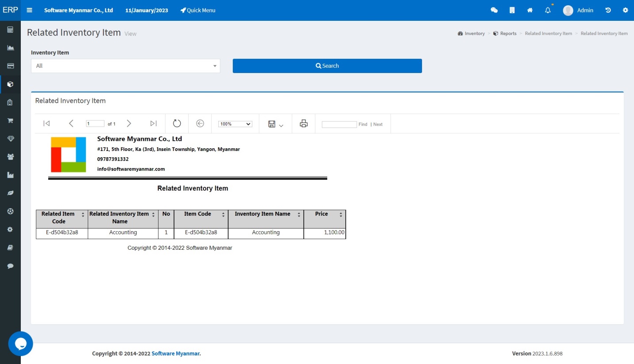Screen dimensions: 634x364
Task: Open the settings gear in top header
Action: pos(626,10)
